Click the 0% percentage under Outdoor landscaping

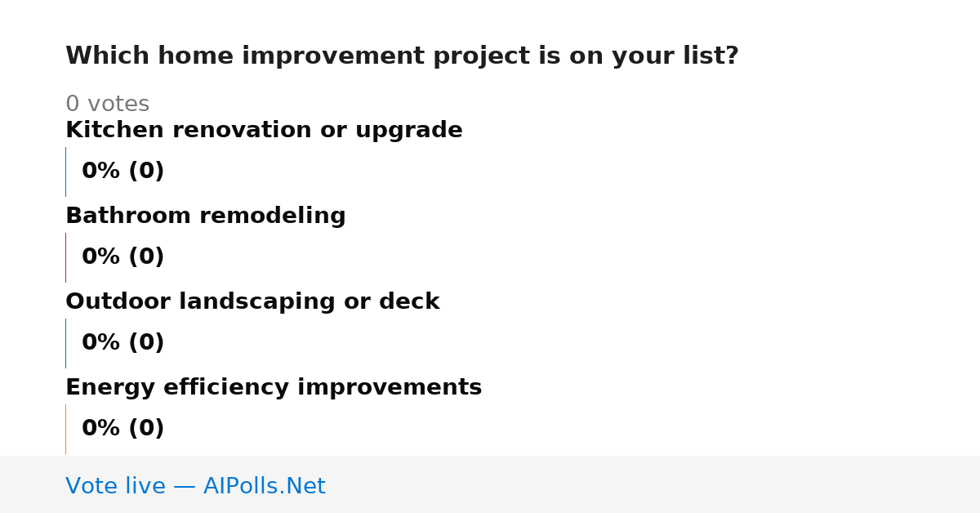[101, 343]
